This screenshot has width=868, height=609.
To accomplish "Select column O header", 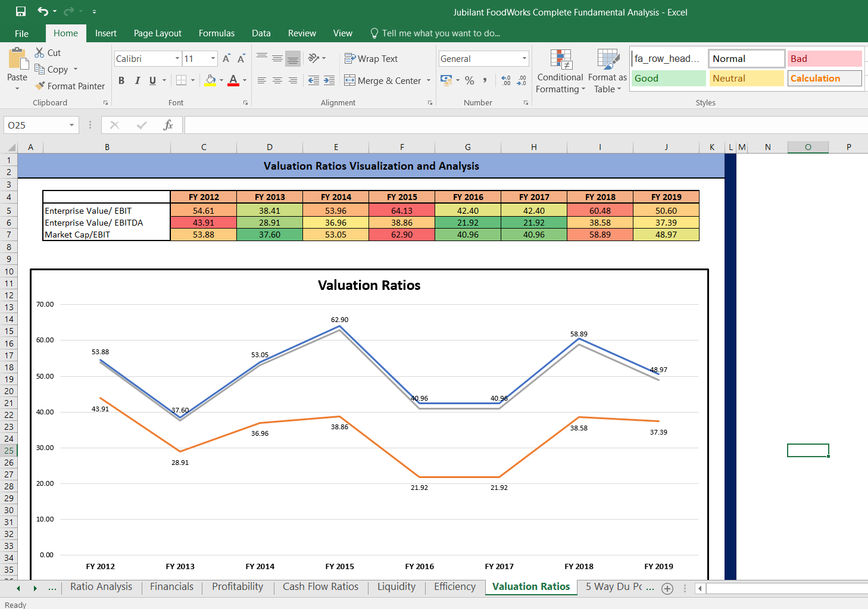I will (808, 147).
